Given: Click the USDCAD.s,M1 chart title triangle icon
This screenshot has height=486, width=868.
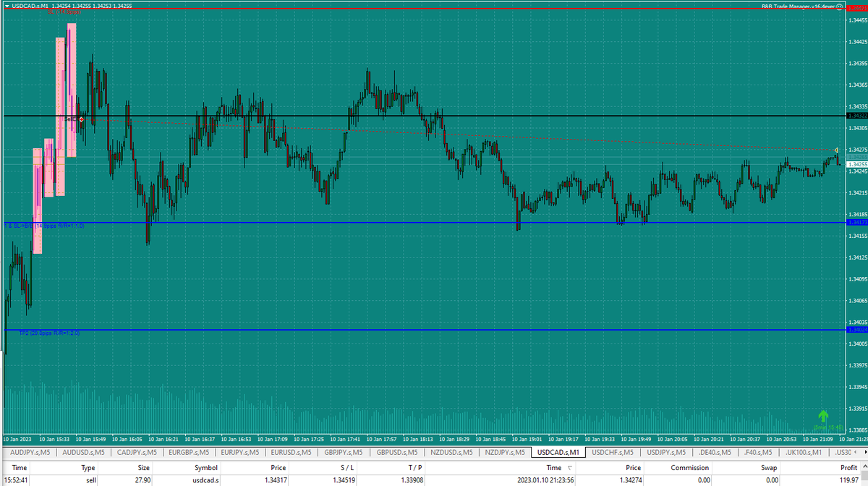Looking at the screenshot, I should pos(7,5).
